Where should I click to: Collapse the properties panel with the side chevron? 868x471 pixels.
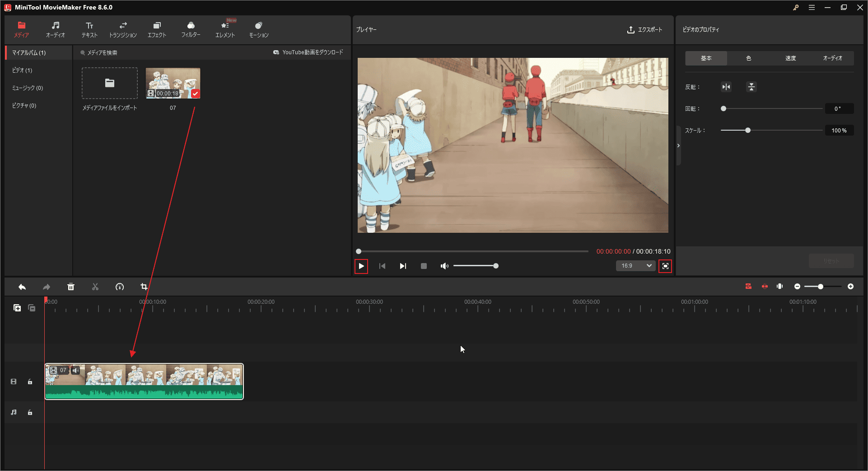point(678,145)
